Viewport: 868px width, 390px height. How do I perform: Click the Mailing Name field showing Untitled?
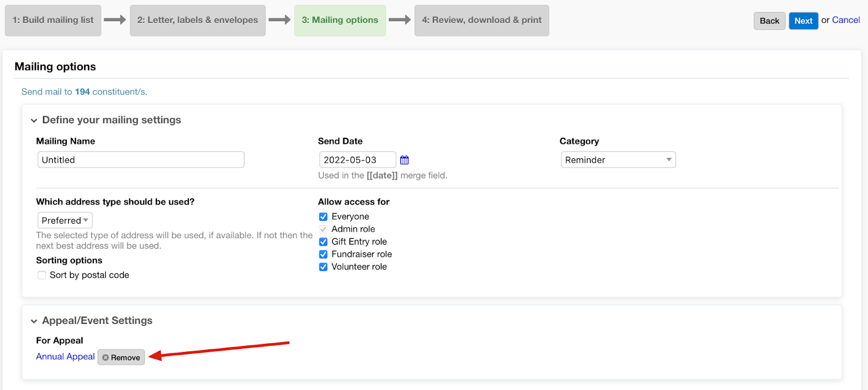pyautogui.click(x=141, y=159)
